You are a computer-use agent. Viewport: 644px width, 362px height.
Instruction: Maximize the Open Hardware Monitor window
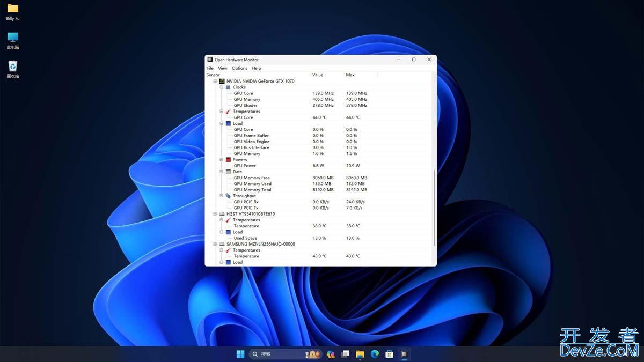(x=413, y=60)
